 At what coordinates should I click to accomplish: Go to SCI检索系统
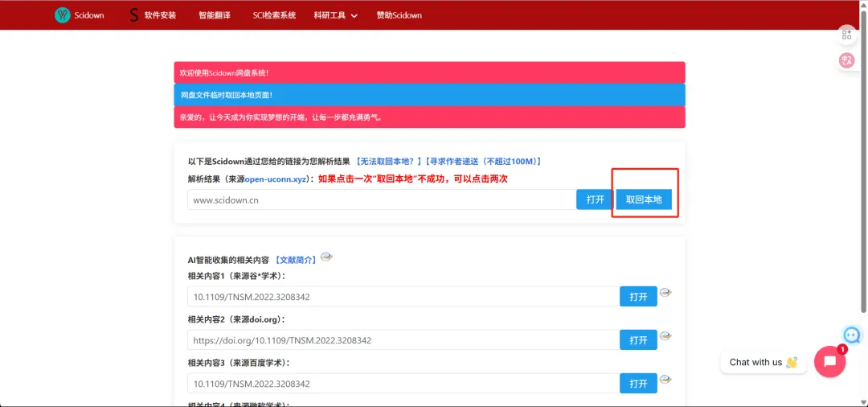pyautogui.click(x=274, y=15)
